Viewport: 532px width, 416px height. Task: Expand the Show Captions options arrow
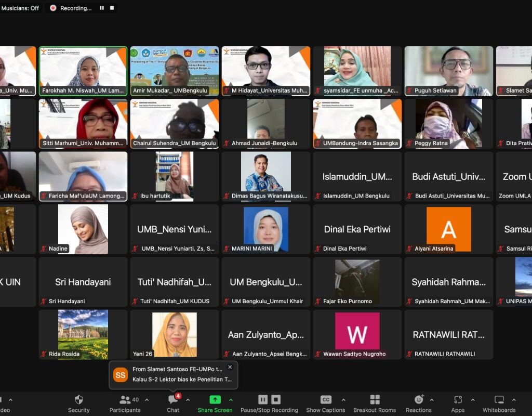[x=343, y=400]
